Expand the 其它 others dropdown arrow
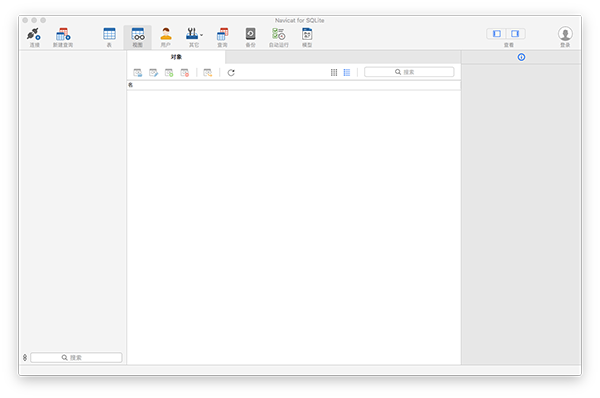This screenshot has height=398, width=600. pyautogui.click(x=202, y=35)
